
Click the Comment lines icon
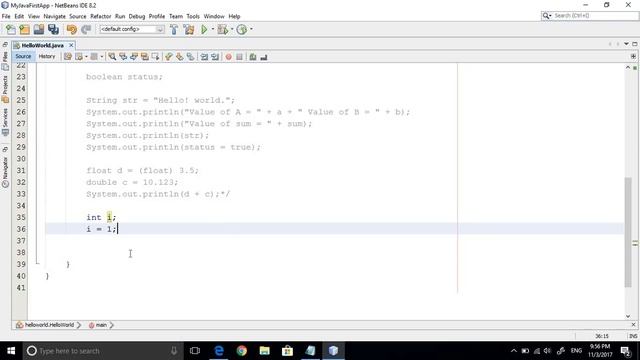tap(253, 57)
